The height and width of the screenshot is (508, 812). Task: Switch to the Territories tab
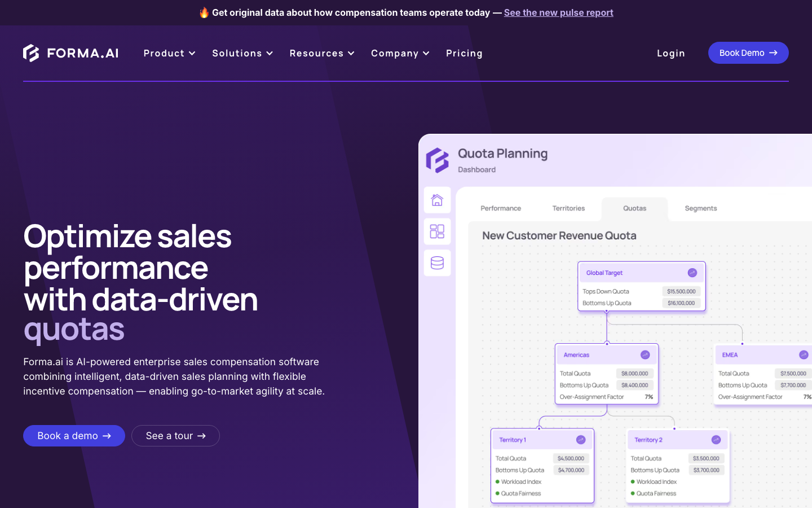(568, 208)
